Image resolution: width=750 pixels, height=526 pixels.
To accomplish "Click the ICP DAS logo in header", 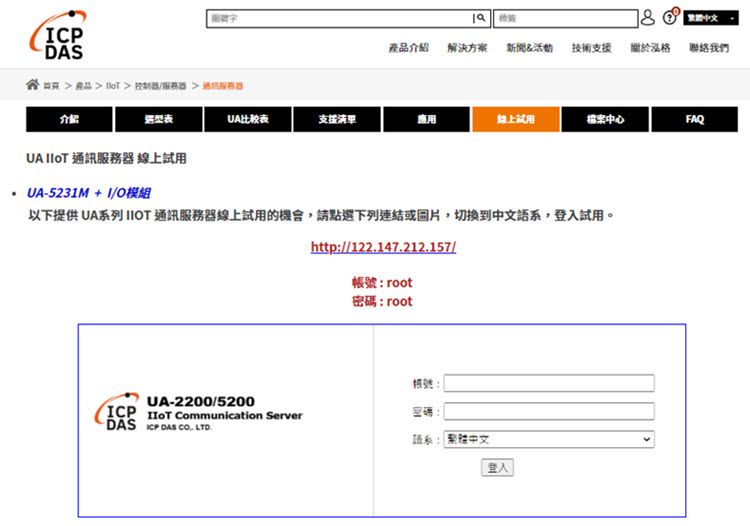I will 58,35.
